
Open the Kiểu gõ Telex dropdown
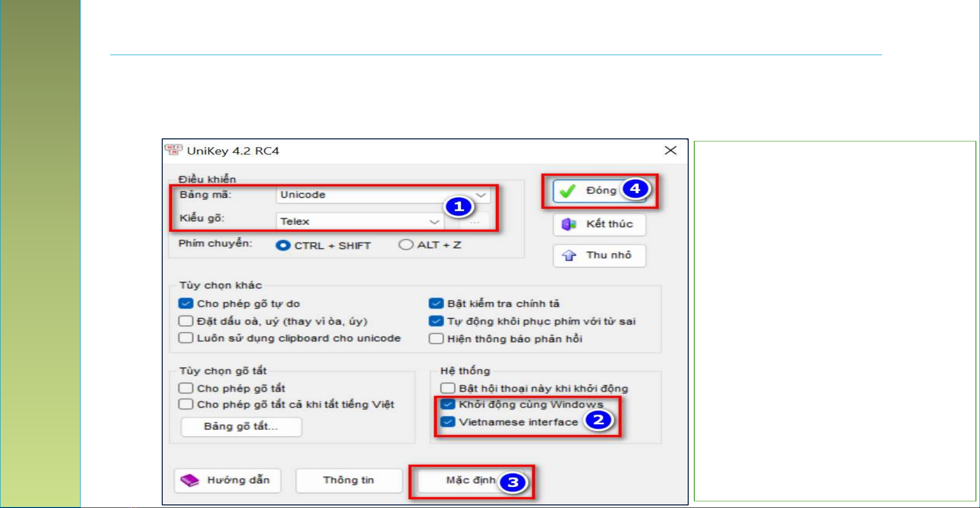coord(359,221)
